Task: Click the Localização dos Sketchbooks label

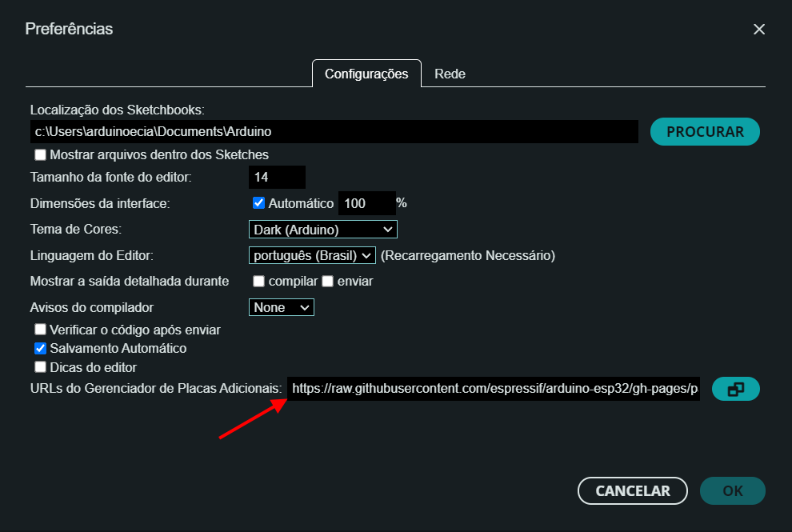Action: tap(117, 110)
